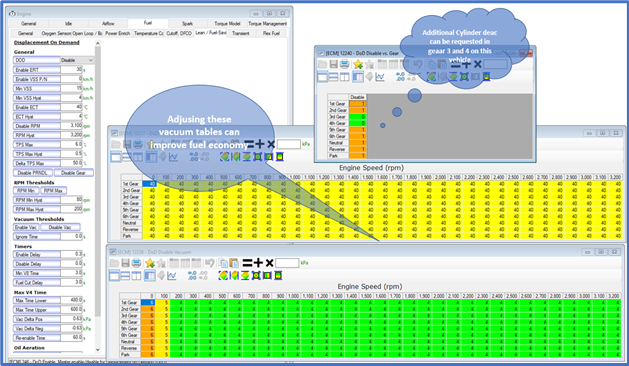Click the scroll-down arrow of the Engine parameter list
Image resolution: width=629 pixels, height=366 pixels.
click(x=97, y=350)
